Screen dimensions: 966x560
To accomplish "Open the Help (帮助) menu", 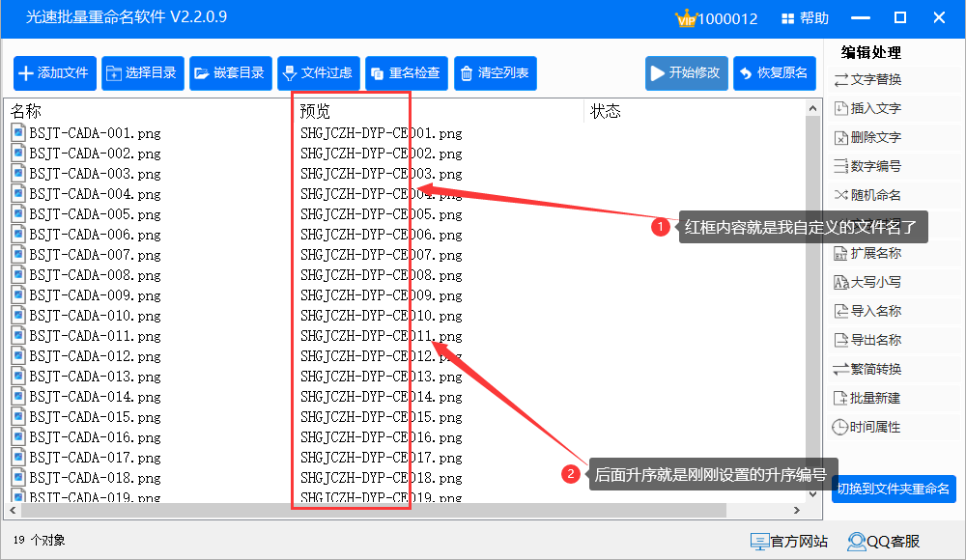I will pos(806,18).
